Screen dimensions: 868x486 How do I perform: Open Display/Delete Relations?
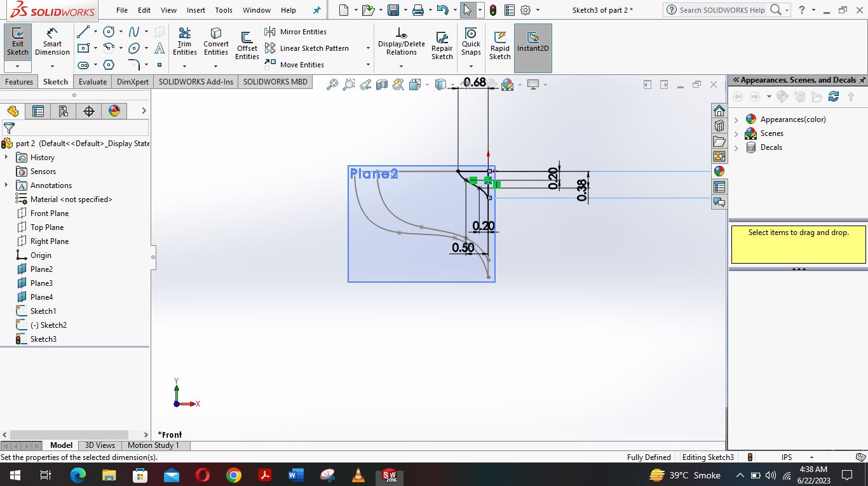(402, 42)
